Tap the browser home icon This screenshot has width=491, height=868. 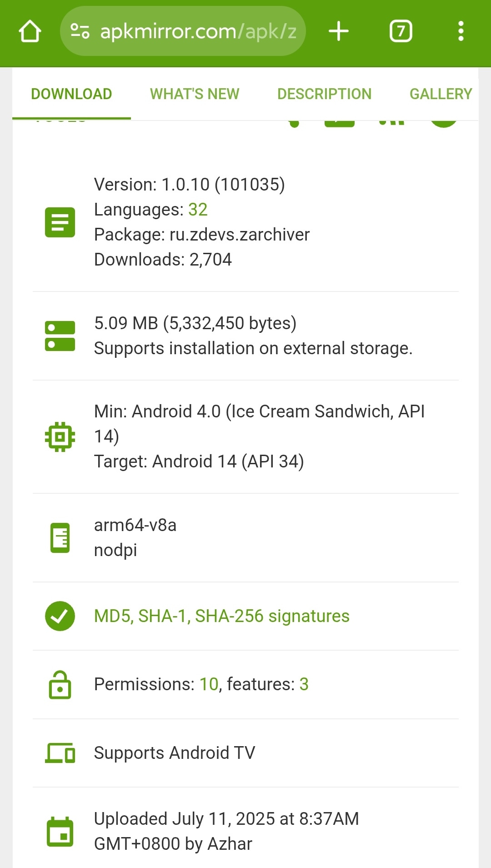point(30,31)
